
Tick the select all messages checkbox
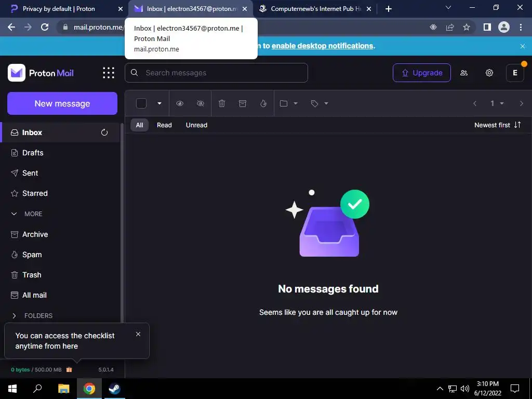pos(141,103)
